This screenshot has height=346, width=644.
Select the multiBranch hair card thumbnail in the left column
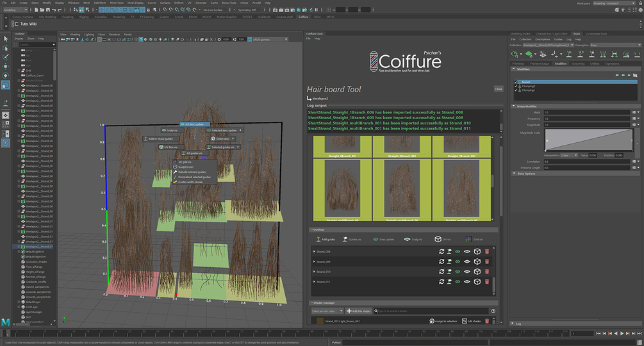[x=342, y=190]
